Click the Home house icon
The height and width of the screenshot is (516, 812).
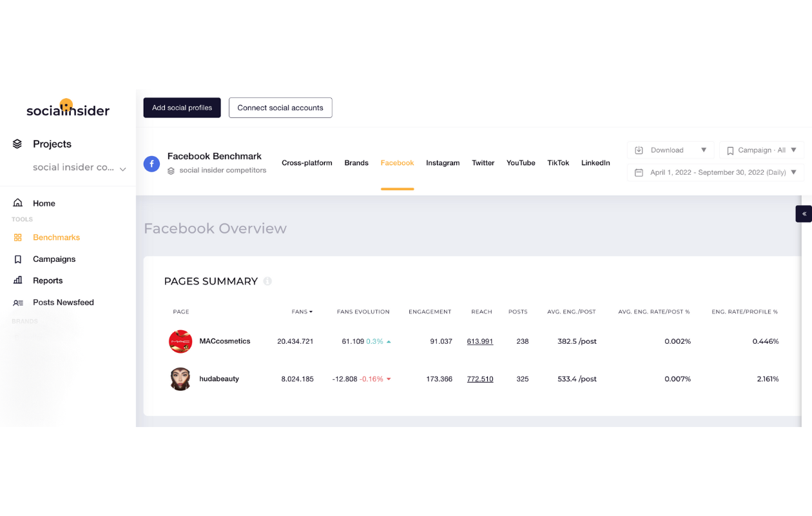point(18,203)
